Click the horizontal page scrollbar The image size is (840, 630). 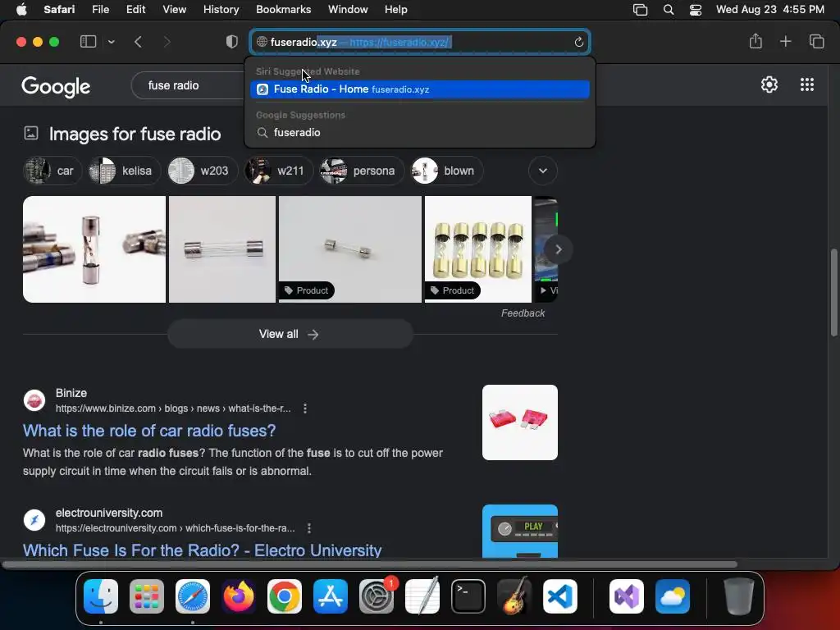(370, 564)
